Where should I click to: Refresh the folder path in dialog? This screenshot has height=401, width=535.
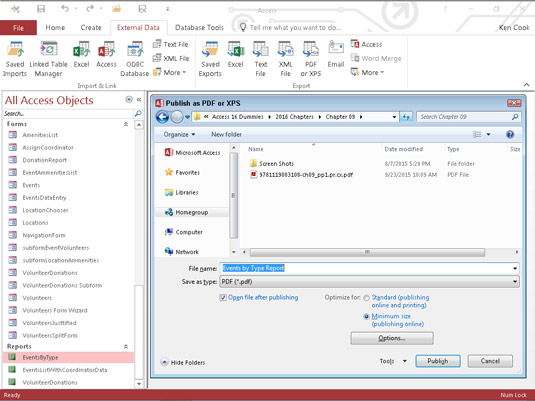click(x=406, y=117)
